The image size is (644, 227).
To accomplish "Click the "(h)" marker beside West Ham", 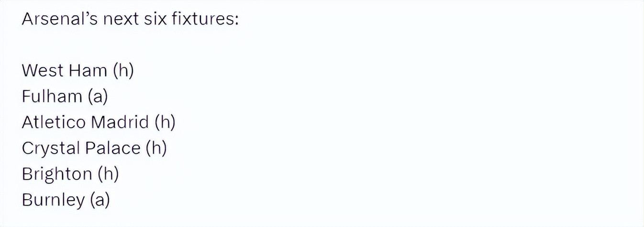I will point(123,71).
